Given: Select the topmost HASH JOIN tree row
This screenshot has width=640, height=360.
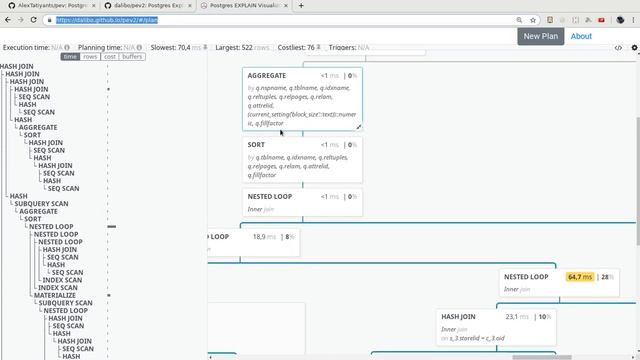Looking at the screenshot, I should point(17,66).
